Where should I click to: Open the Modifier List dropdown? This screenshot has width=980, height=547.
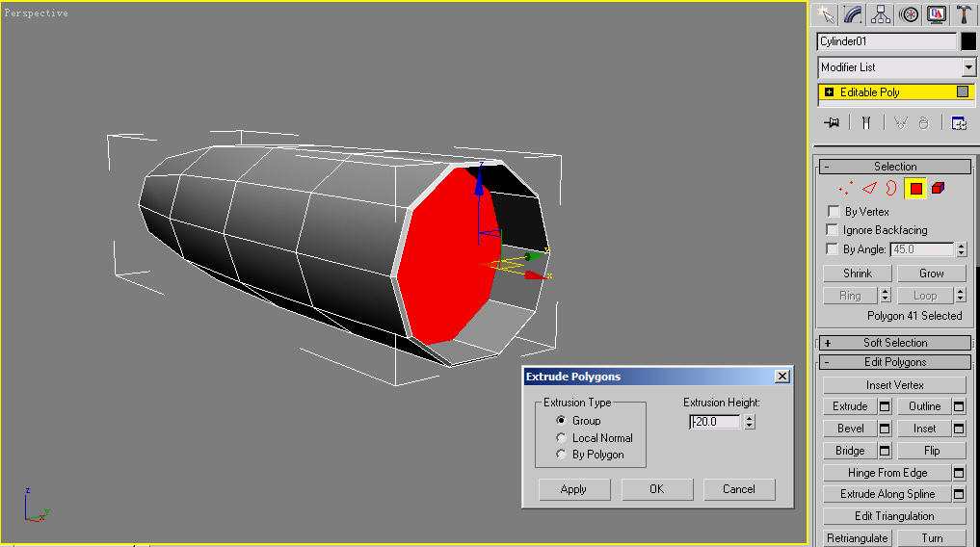[x=968, y=67]
